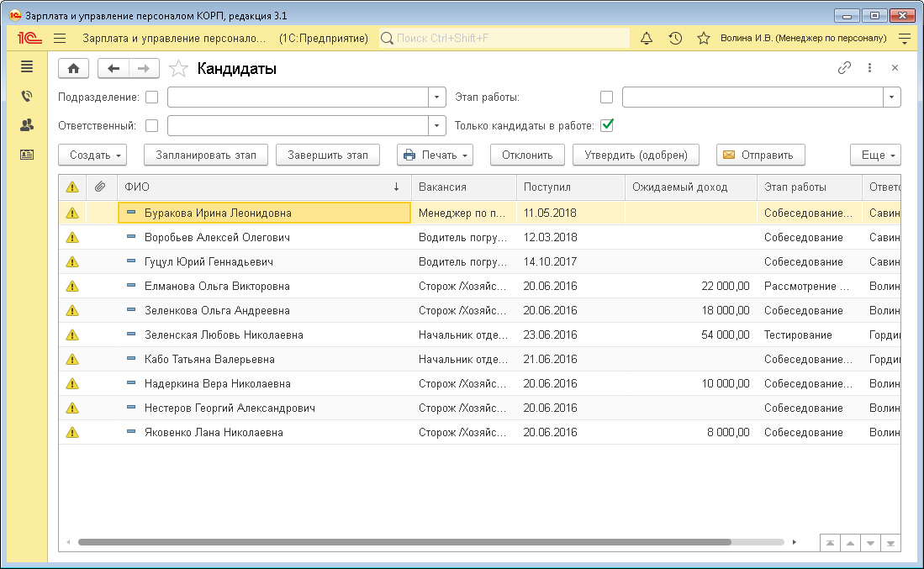Click the horizontal scrollbar of the table
The height and width of the screenshot is (569, 924).
[x=404, y=542]
